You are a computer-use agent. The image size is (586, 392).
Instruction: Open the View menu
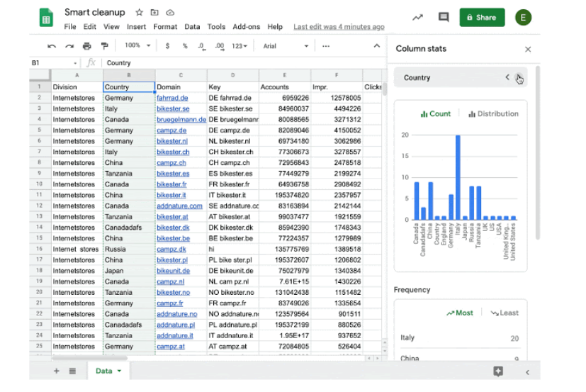(111, 26)
